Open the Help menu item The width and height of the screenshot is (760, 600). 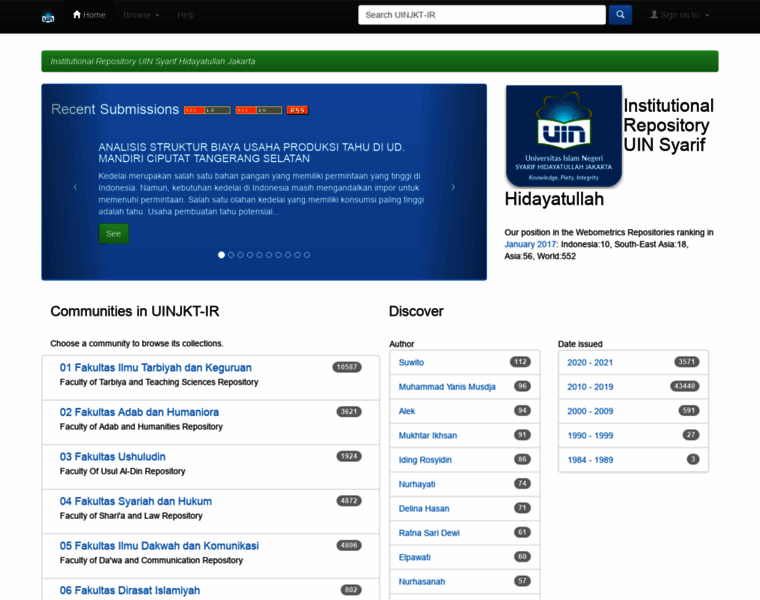186,15
